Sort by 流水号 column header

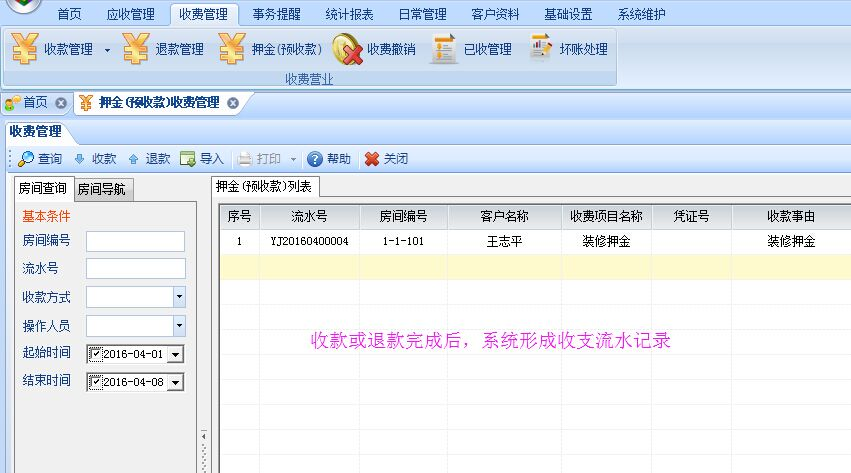(309, 216)
